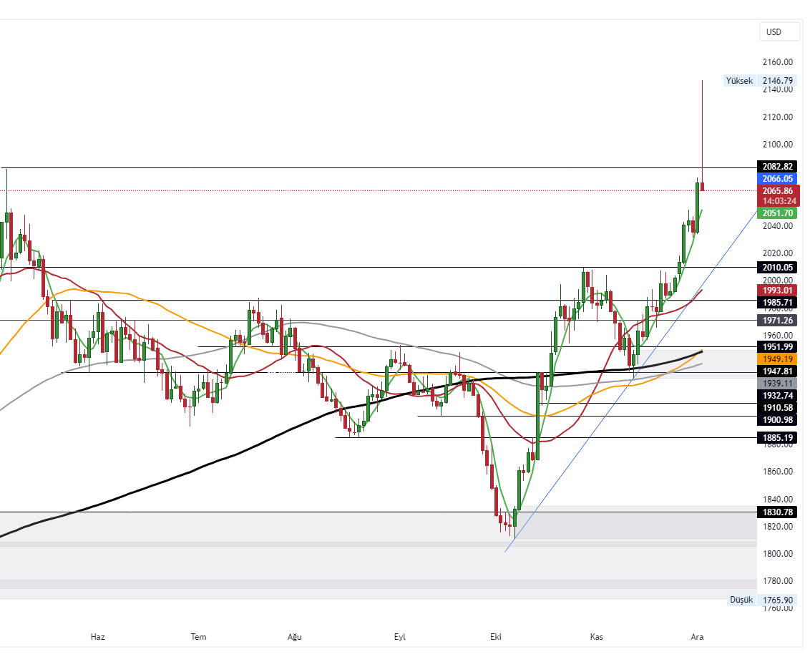Click the red 2065.86 current price label
This screenshot has height=672, width=810.
pos(778,191)
